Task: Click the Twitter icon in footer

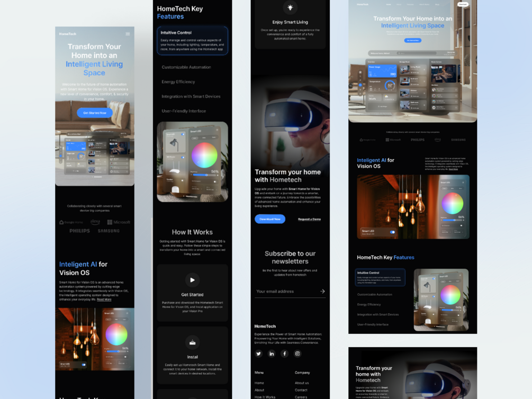Action: pos(258,353)
